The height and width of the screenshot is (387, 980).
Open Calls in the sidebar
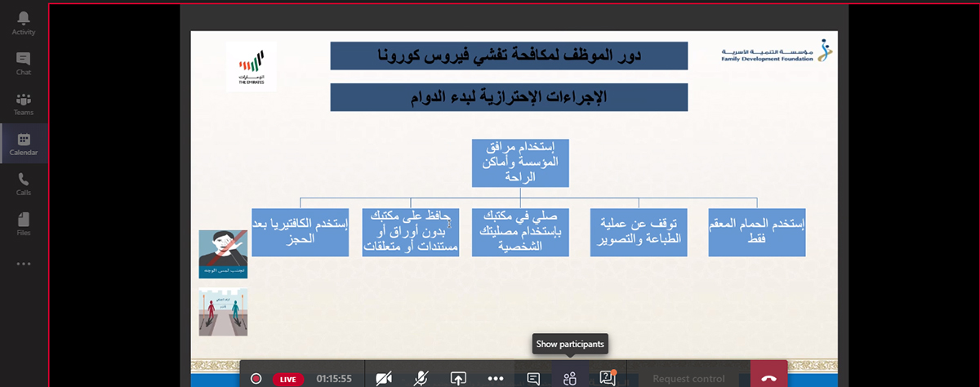(x=23, y=184)
